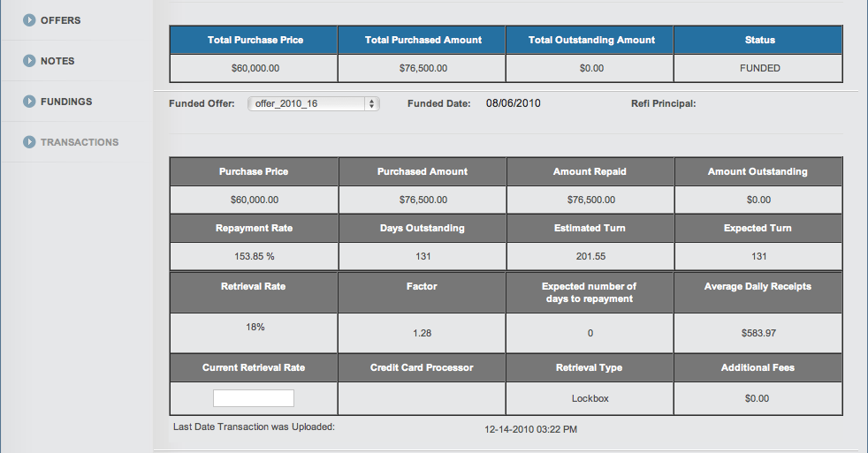Viewport: 868px width, 453px height.
Task: Click the Total Purchase Price column header
Action: (x=254, y=40)
